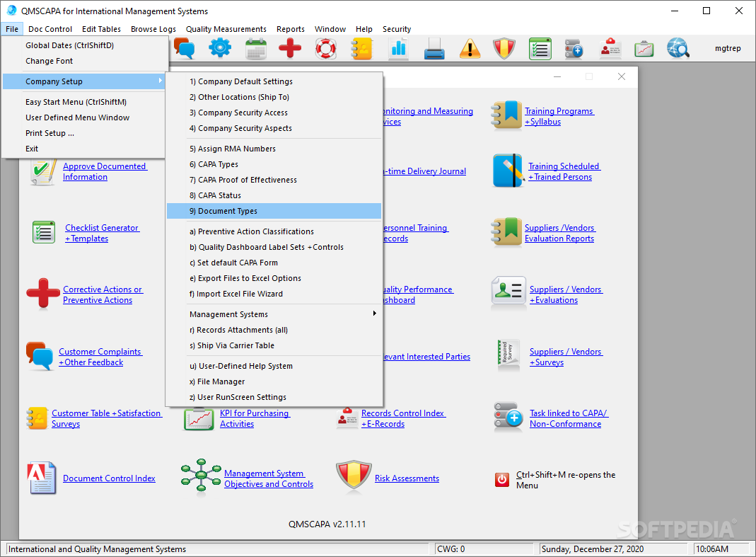Image resolution: width=756 pixels, height=557 pixels.
Task: Open Suppliers / Vendors +Surveys link
Action: click(566, 357)
